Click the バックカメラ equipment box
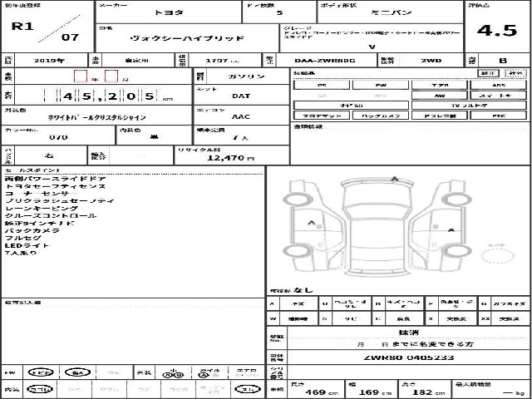Screen dimensions: 532x399 [381, 116]
